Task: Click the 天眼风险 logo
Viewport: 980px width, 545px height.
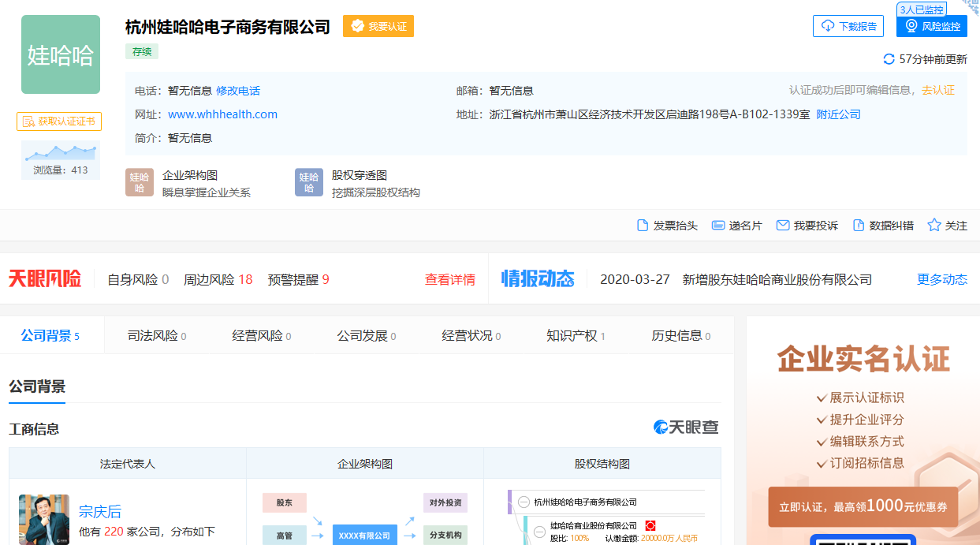Action: (45, 278)
